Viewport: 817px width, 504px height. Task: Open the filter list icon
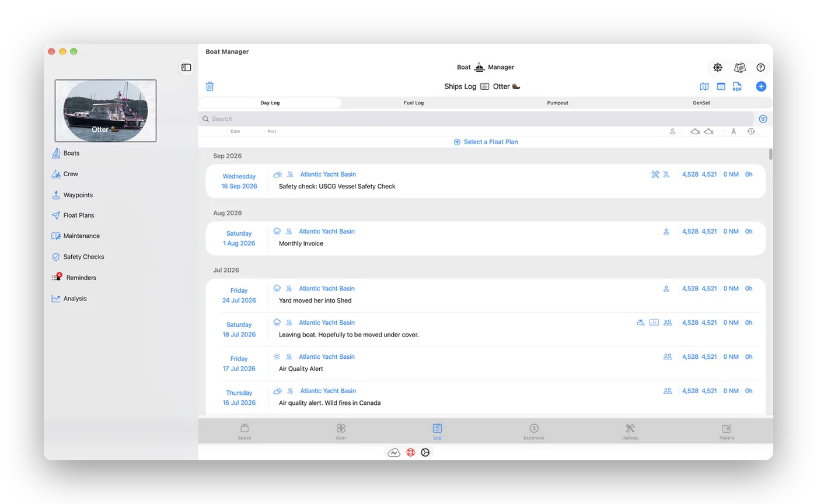[763, 119]
